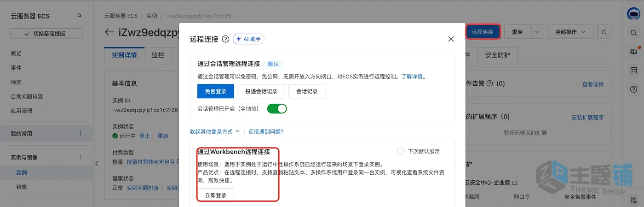
Task: Click the 会话记录 button
Action: [307, 91]
